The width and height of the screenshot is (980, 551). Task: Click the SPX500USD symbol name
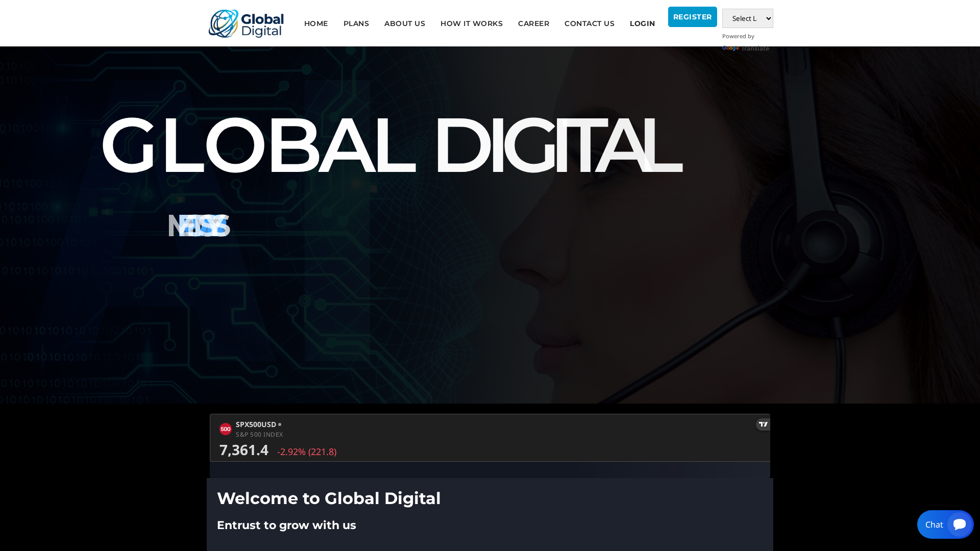click(x=256, y=424)
